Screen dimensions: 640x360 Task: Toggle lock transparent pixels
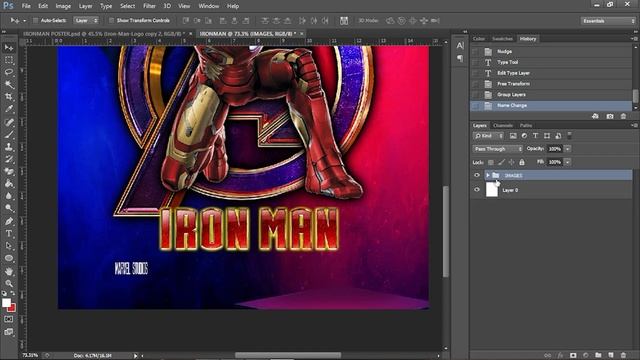click(x=491, y=162)
